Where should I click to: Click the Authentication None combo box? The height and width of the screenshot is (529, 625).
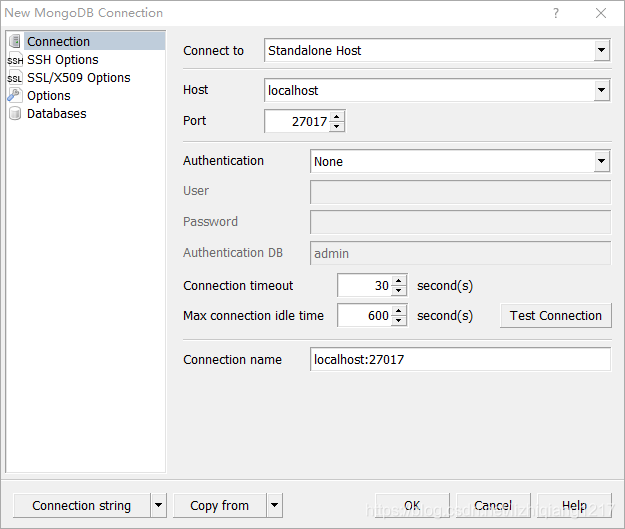point(460,161)
